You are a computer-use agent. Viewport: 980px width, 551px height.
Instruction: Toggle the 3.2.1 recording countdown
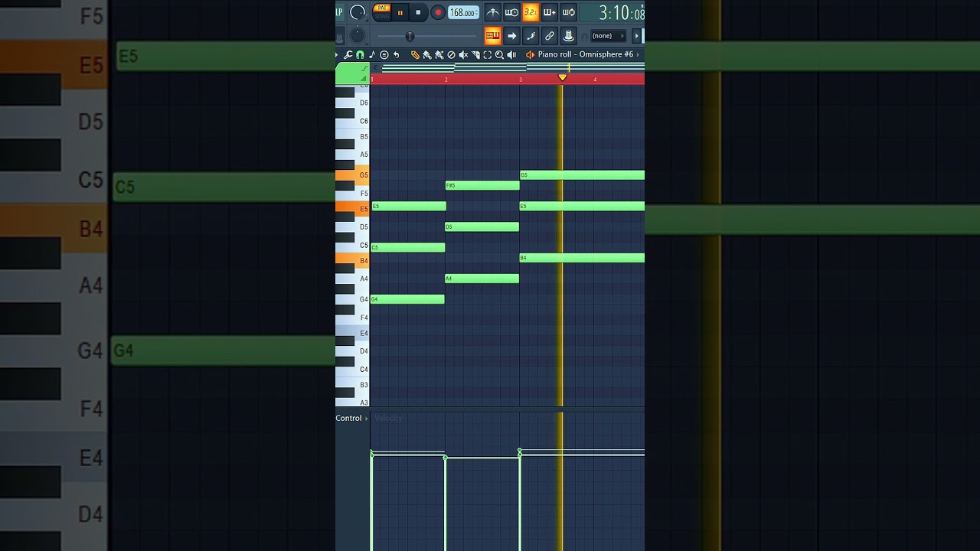[x=531, y=12]
